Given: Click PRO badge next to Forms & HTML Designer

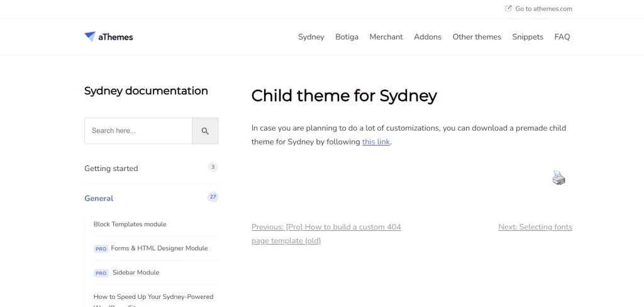Looking at the screenshot, I should click(x=101, y=249).
